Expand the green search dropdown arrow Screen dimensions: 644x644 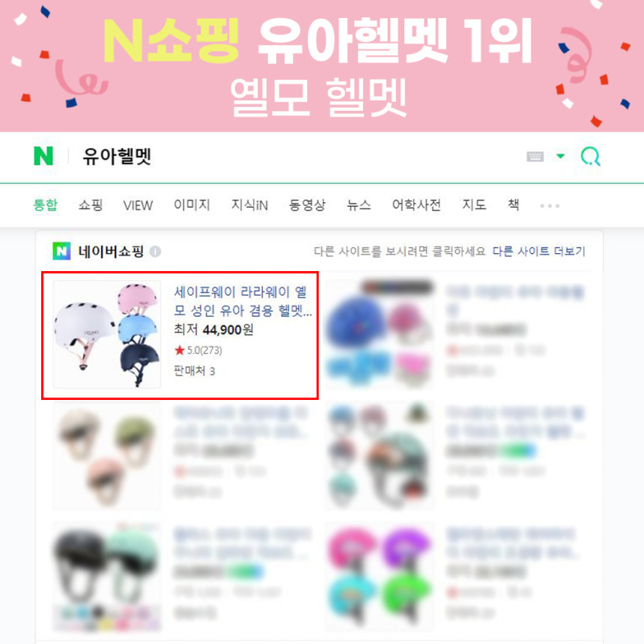(x=561, y=156)
